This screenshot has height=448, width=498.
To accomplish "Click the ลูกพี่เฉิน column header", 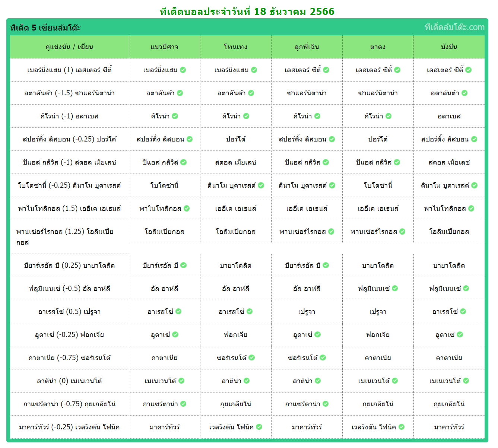I will [307, 47].
